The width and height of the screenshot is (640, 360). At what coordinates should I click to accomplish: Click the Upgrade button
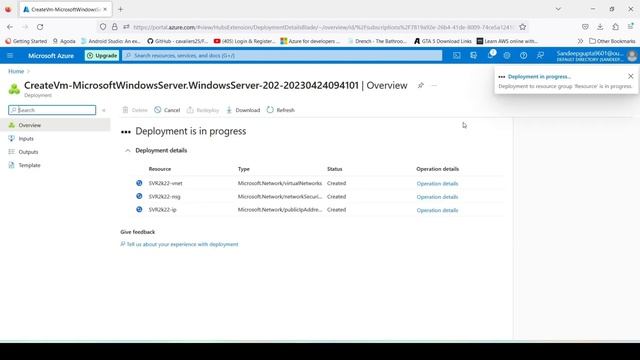coord(102,56)
